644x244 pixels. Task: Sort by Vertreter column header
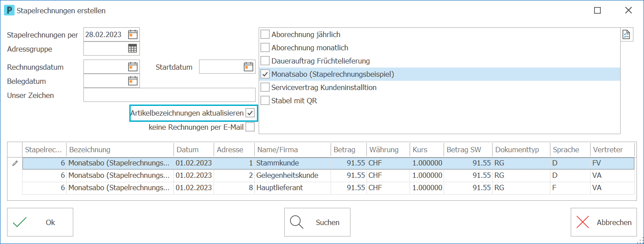pyautogui.click(x=612, y=150)
